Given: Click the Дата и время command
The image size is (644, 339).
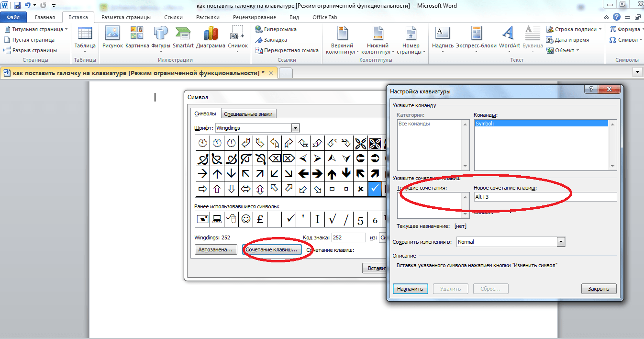Looking at the screenshot, I should [567, 40].
